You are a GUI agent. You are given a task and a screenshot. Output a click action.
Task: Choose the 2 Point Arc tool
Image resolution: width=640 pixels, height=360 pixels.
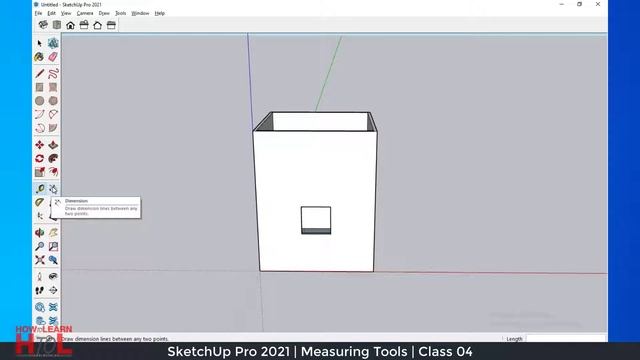[53, 114]
